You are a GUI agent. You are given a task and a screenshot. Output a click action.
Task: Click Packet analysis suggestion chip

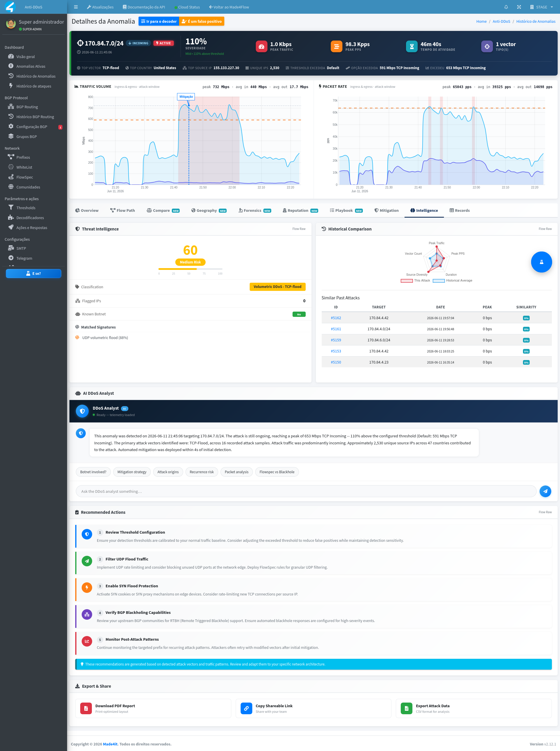coord(237,471)
